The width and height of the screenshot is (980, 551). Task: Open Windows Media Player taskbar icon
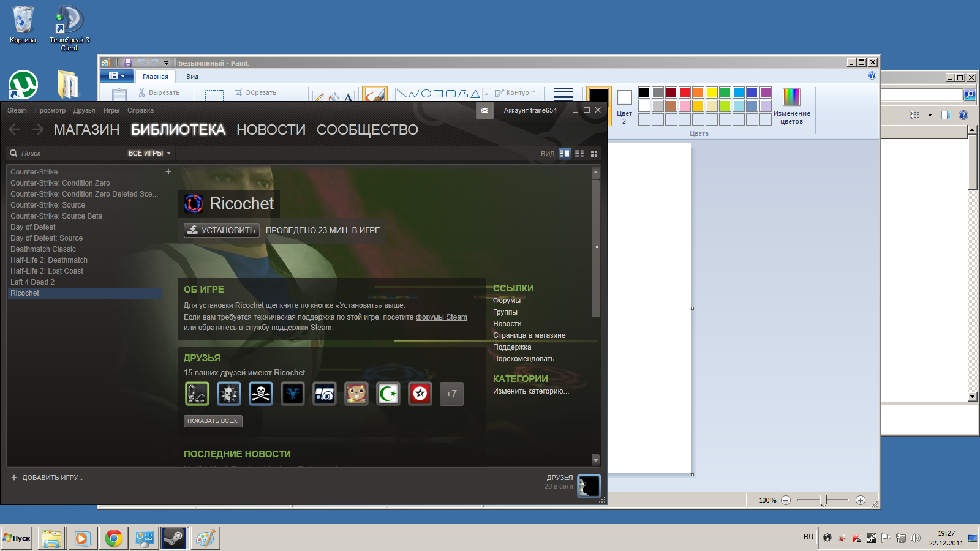pyautogui.click(x=83, y=538)
